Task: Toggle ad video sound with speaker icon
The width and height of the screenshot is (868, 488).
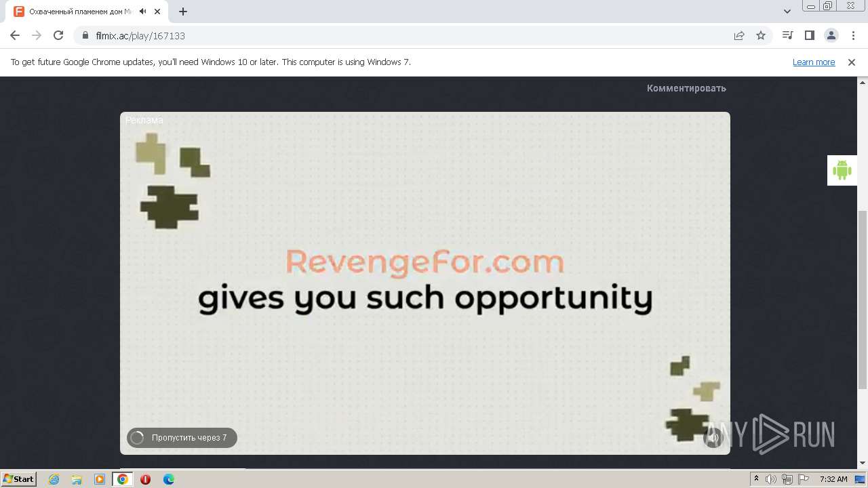Action: click(713, 438)
